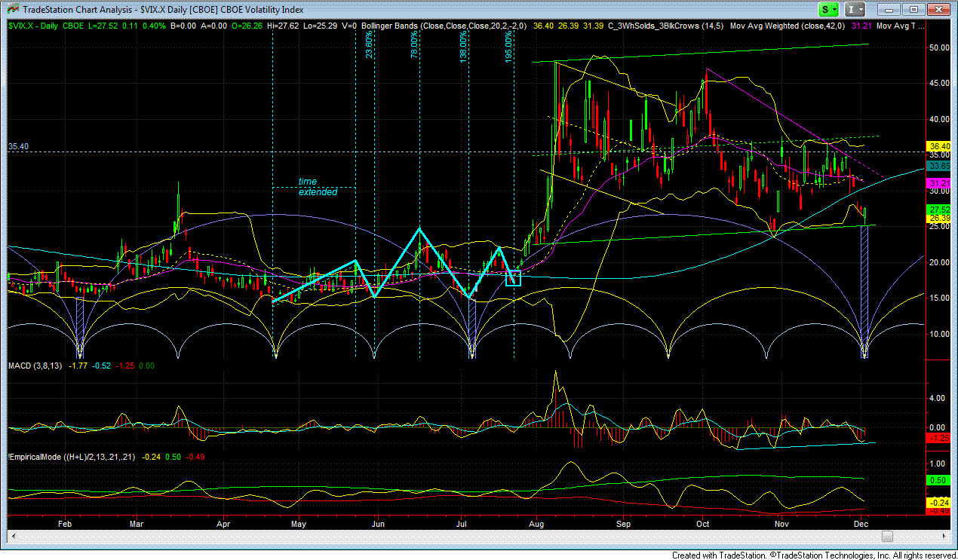958x560 pixels.
Task: Click the yellow -0.24 EmpiricalMode axis marker
Action: click(x=939, y=502)
